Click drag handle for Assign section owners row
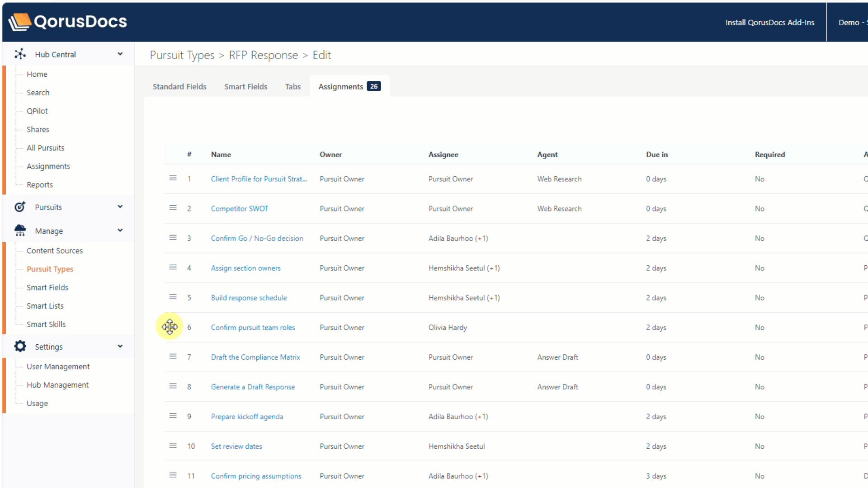Screen dimensions: 868x488 (173, 268)
